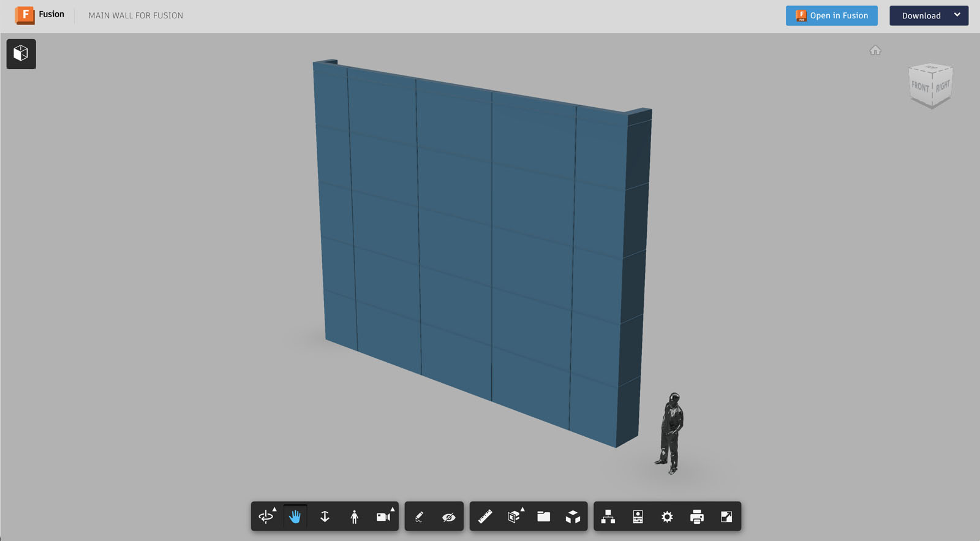
Task: Select the Zoom tool
Action: 325,516
